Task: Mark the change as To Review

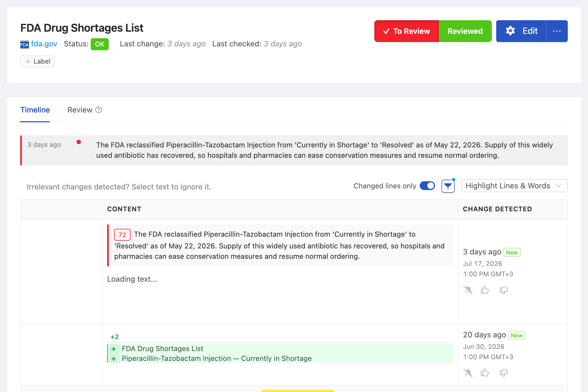Action: coord(407,31)
